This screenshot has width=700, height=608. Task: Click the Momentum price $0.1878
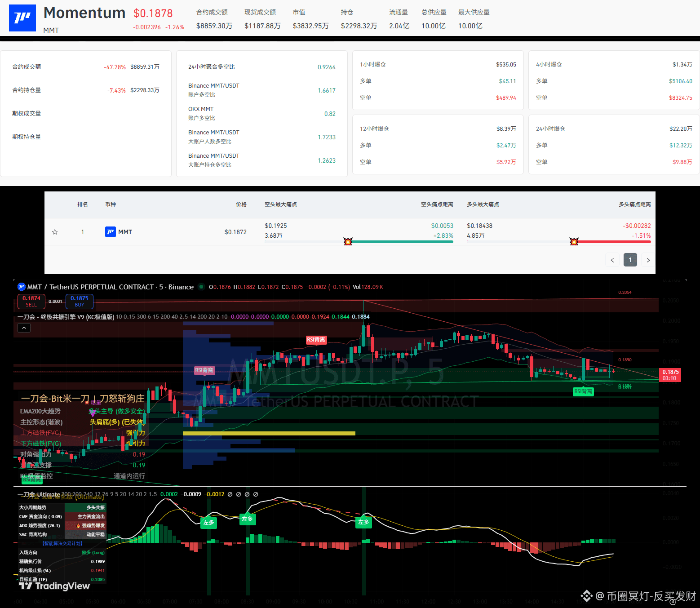click(x=153, y=13)
